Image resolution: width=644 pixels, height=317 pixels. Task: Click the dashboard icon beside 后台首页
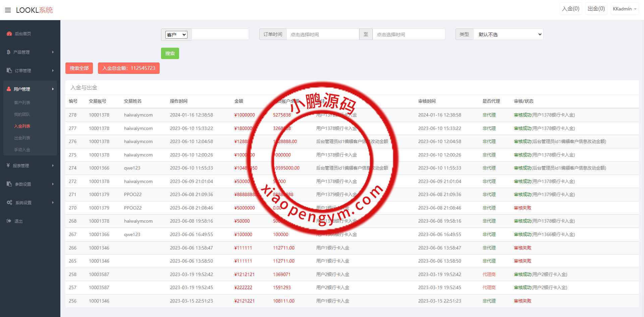pyautogui.click(x=9, y=34)
